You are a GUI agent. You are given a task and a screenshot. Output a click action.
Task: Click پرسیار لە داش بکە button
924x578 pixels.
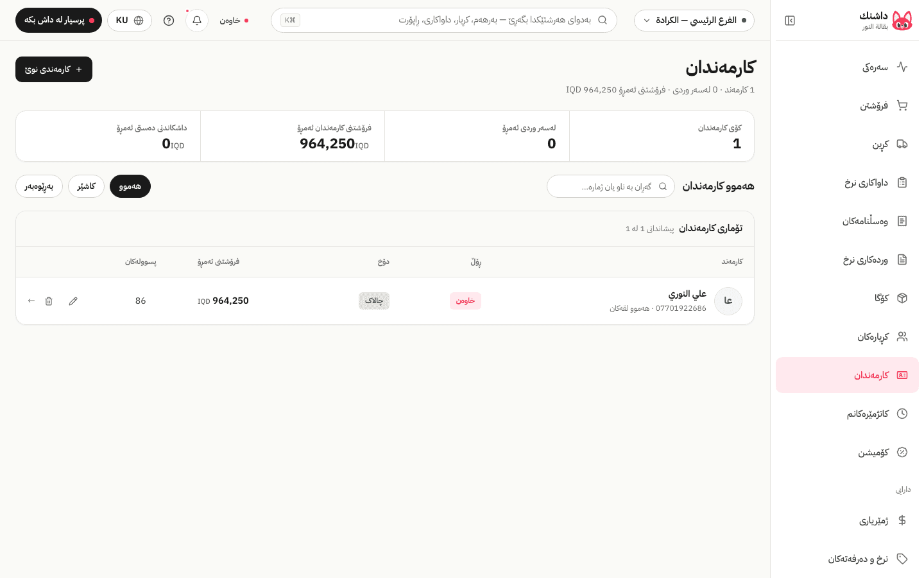(58, 21)
